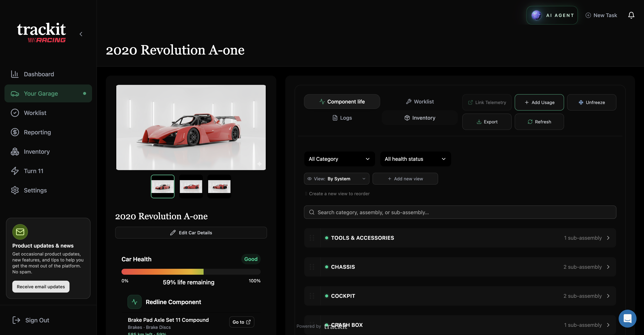Click Receive email updates button

pos(41,287)
